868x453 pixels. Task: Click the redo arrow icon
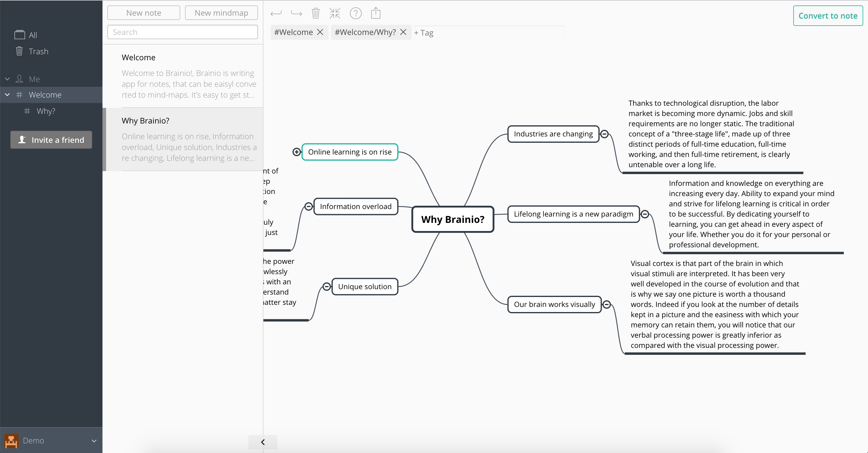coord(296,14)
